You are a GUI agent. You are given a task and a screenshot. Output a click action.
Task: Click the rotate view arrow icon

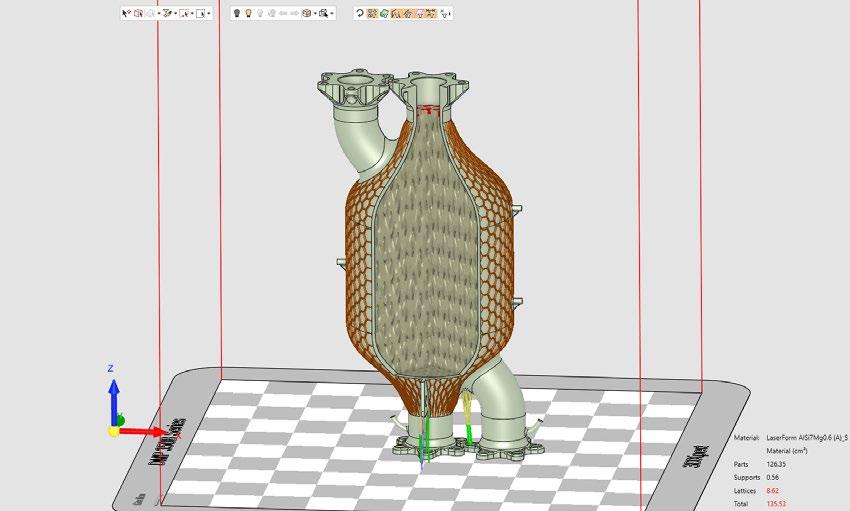[359, 13]
